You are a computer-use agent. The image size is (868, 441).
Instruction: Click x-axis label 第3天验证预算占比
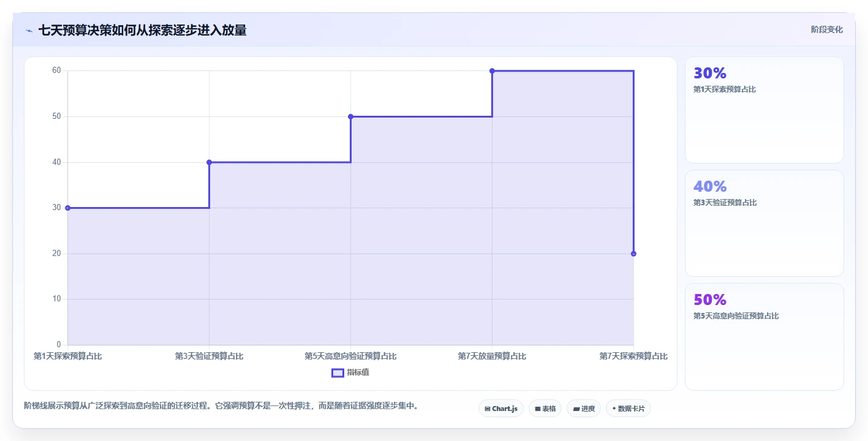[209, 356]
